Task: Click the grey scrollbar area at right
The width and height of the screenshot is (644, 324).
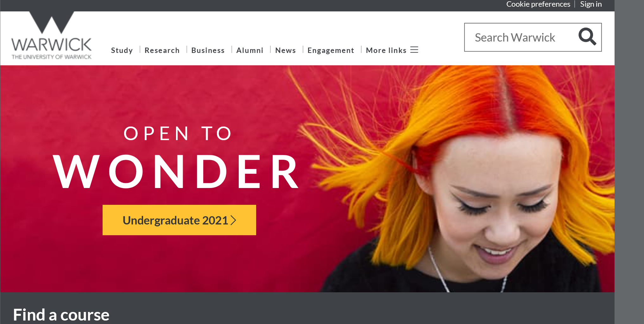Action: [x=629, y=162]
